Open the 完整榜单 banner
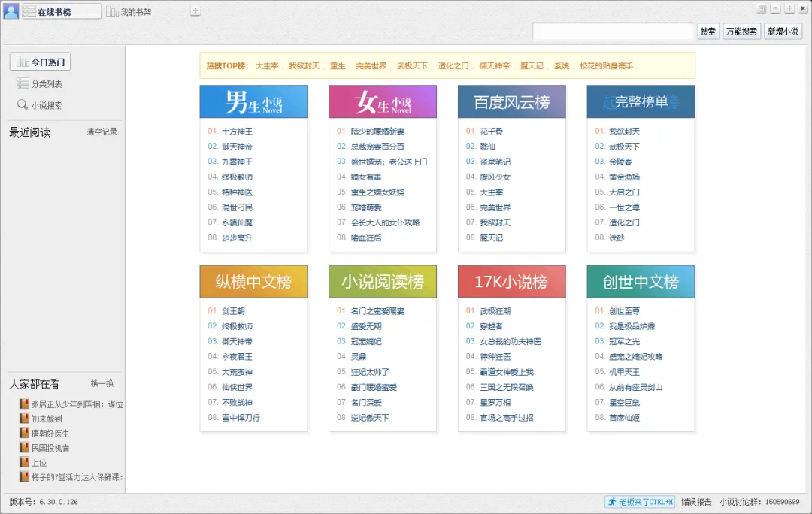The height and width of the screenshot is (514, 812). coord(641,102)
